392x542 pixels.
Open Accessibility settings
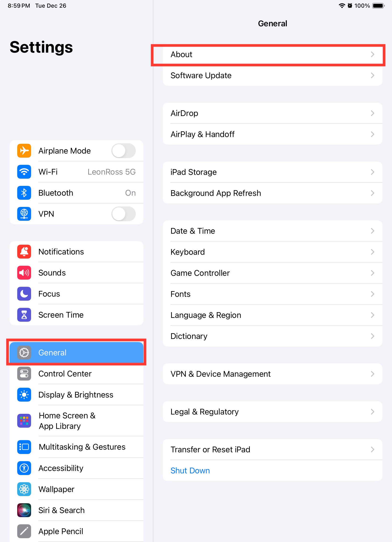click(x=76, y=468)
